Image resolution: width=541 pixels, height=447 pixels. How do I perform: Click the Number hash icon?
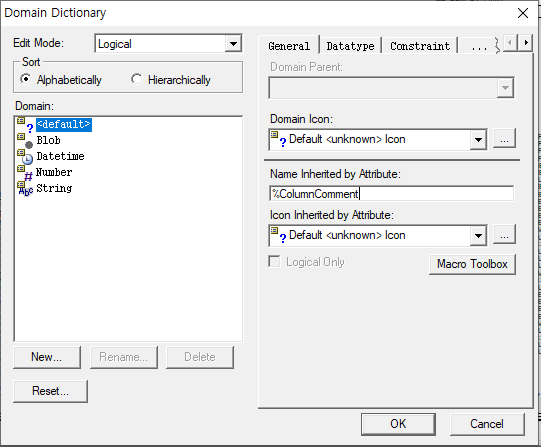pyautogui.click(x=26, y=172)
